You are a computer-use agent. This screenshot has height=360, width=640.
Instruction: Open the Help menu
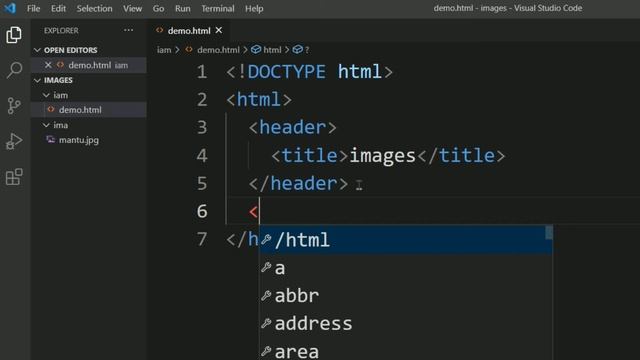click(254, 8)
